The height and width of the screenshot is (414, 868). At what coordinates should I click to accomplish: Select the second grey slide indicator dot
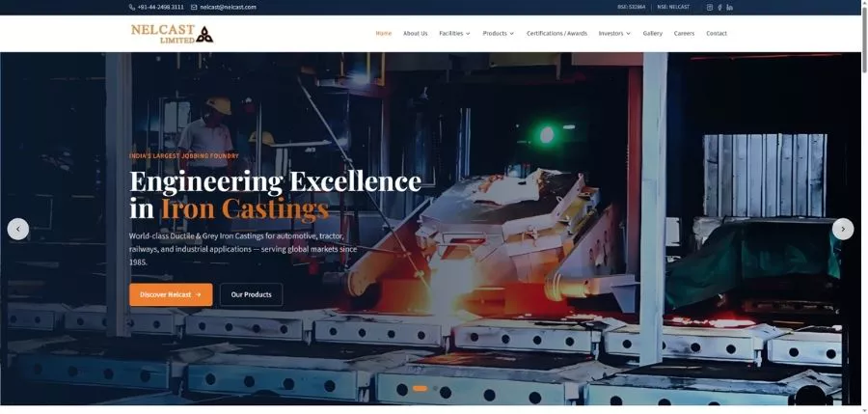(435, 389)
